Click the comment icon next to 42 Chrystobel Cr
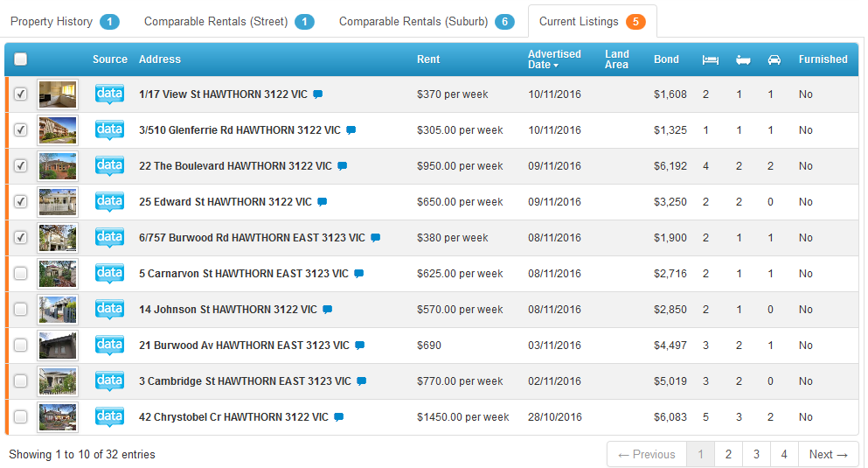Screen dimensions: 868x468 [339, 417]
